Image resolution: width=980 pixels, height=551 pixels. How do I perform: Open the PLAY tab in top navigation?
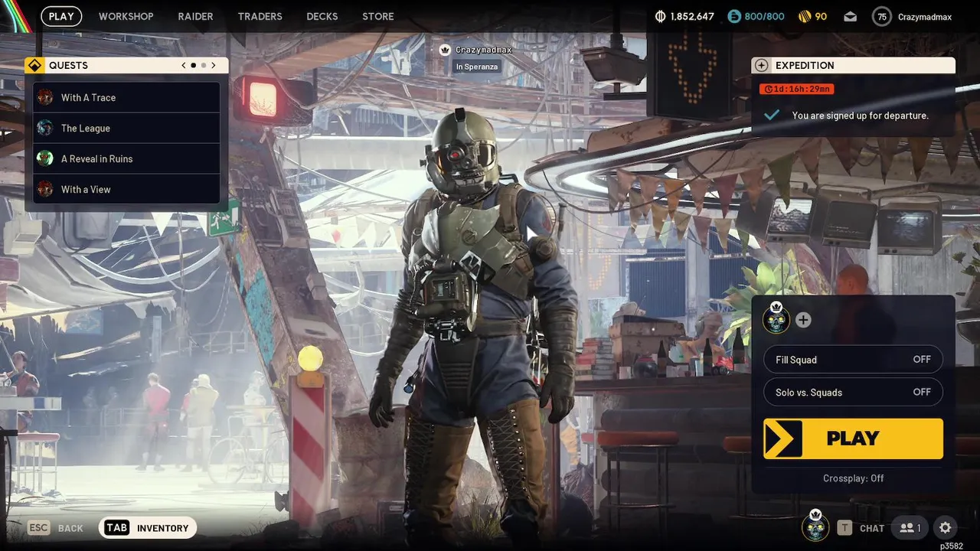click(61, 16)
